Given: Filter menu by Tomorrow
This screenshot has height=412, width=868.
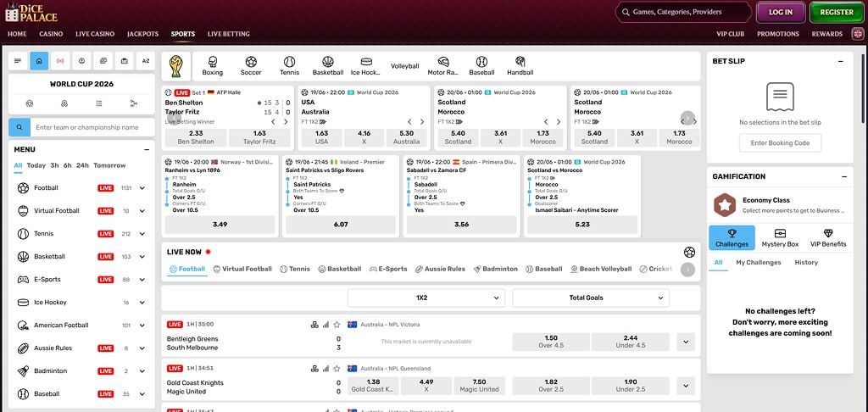Looking at the screenshot, I should pyautogui.click(x=109, y=165).
